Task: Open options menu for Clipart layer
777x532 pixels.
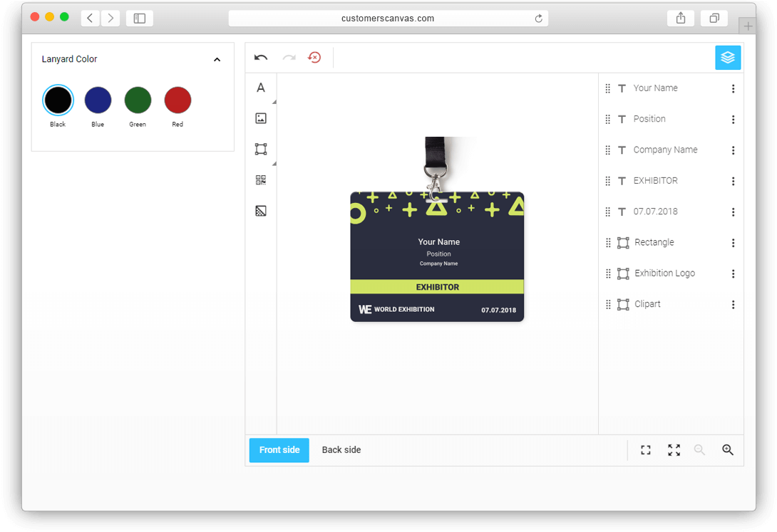Action: 733,305
